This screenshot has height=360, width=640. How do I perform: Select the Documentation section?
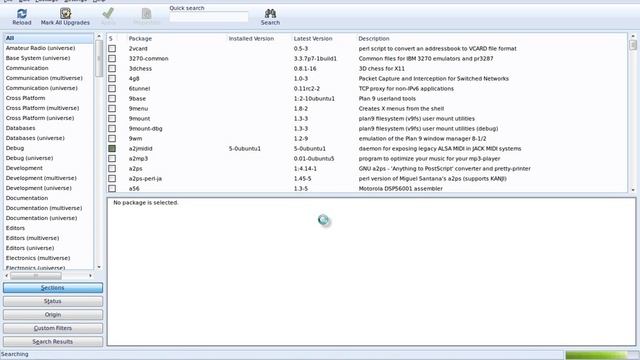(27, 198)
